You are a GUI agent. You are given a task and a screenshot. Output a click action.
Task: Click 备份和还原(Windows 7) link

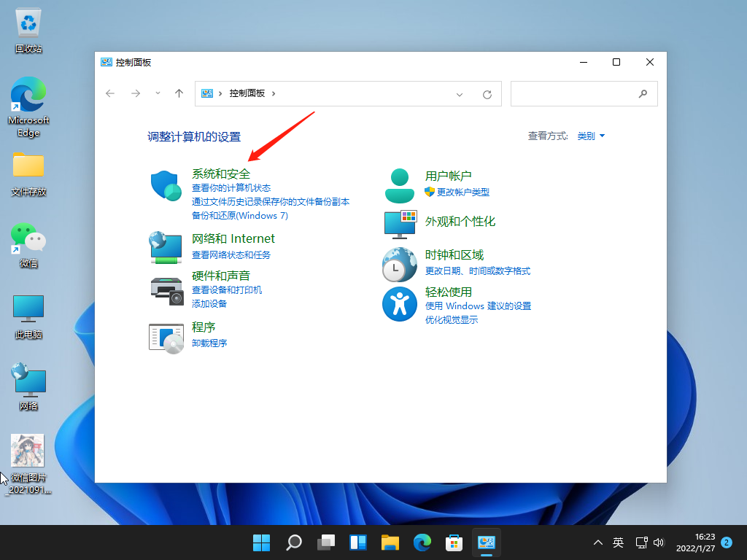tap(241, 215)
